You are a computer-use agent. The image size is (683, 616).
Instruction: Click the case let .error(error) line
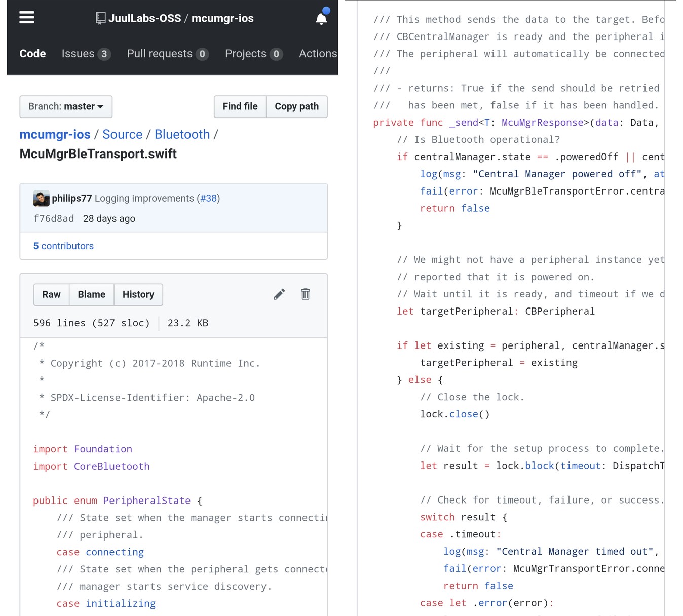click(x=487, y=603)
